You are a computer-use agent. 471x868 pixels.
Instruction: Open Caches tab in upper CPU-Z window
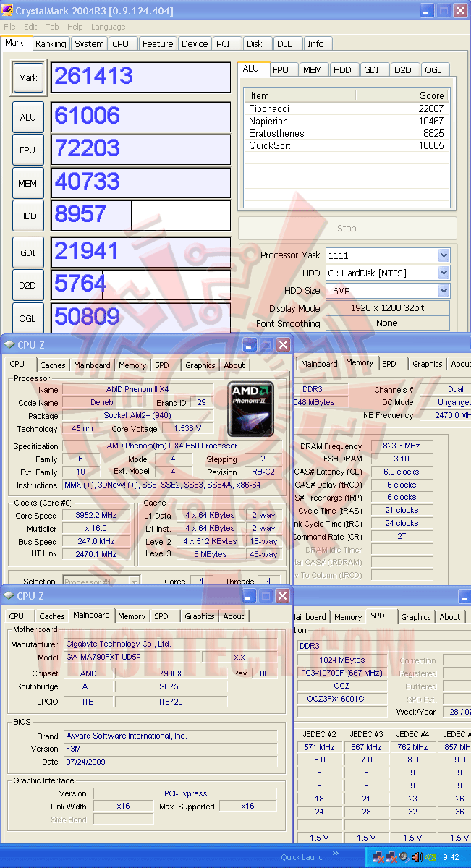(x=53, y=365)
